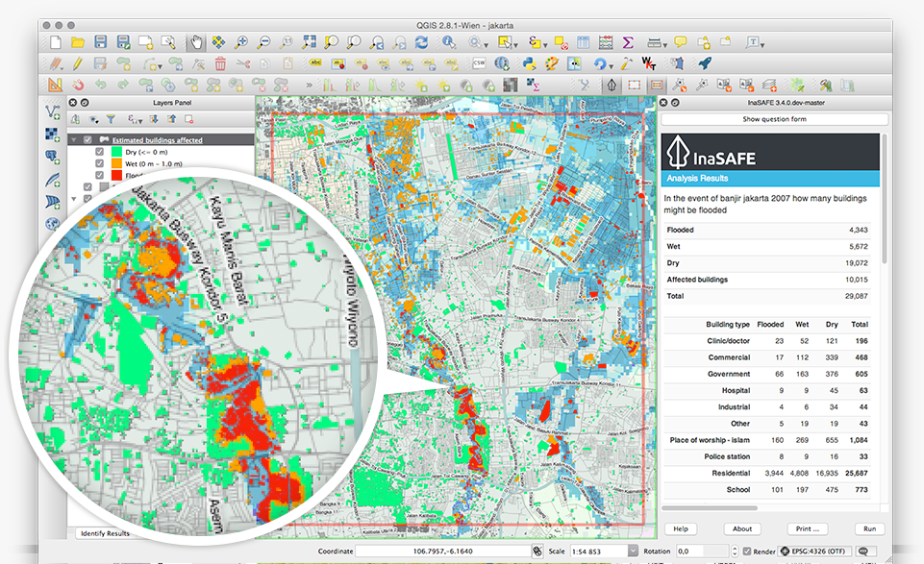The width and height of the screenshot is (924, 564).
Task: Open the Select by Expression dropdown arrow
Action: 545,45
